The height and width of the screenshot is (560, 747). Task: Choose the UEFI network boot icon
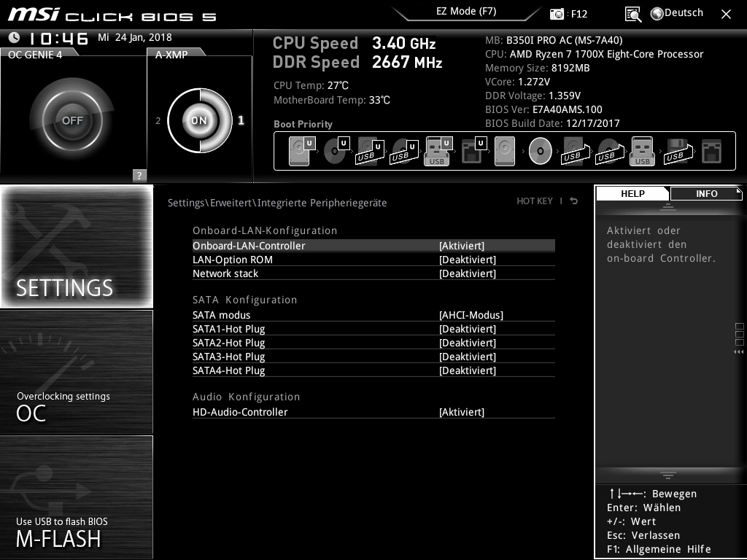pyautogui.click(x=473, y=151)
